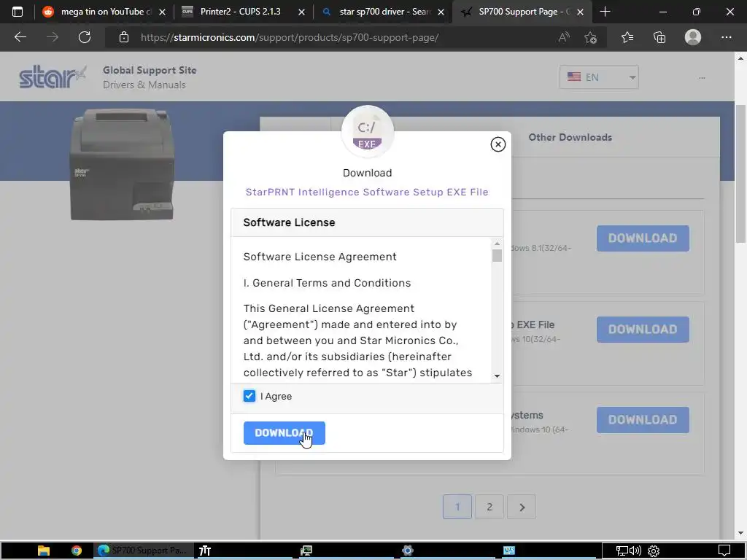Click the blue DOWNLOAD button in the dialog

[285, 433]
